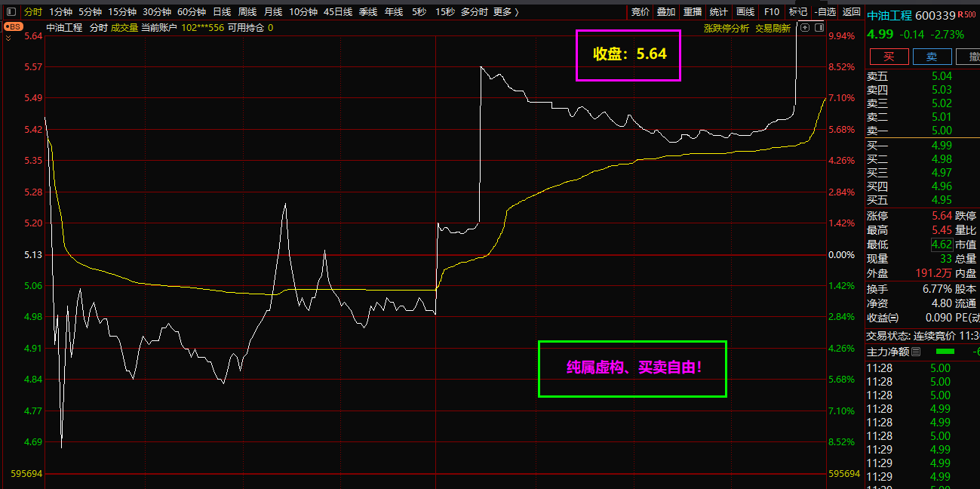Click the R500 margin badge
This screenshot has height=489, width=980.
pyautogui.click(x=968, y=15)
